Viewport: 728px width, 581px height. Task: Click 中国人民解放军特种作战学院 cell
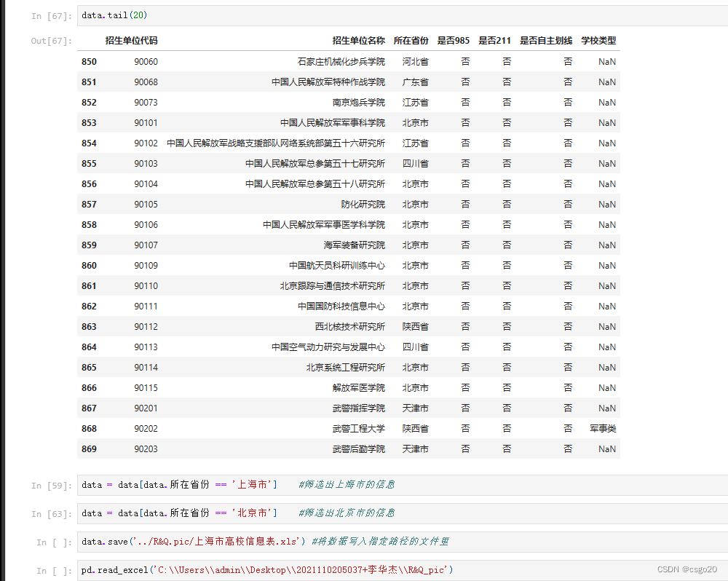pos(328,82)
